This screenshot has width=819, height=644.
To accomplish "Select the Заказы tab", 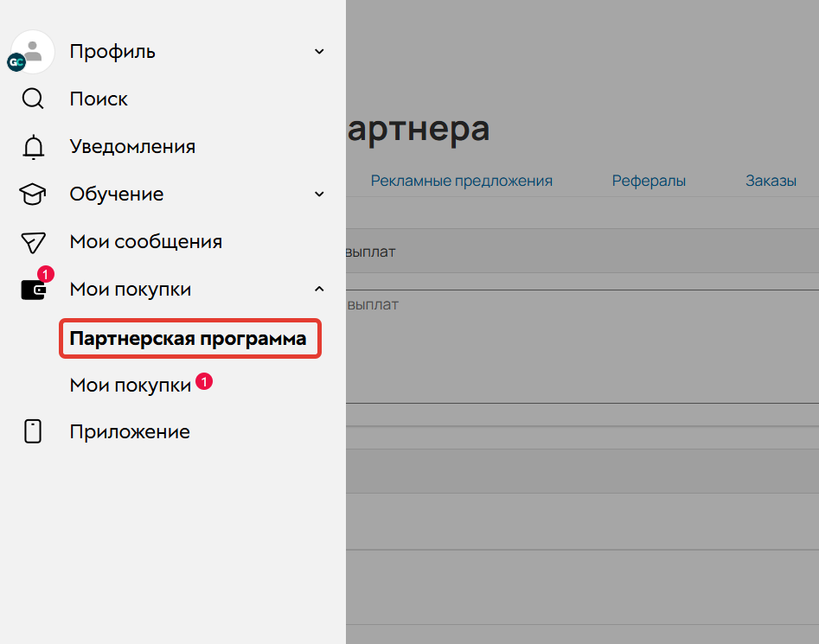I will (771, 181).
